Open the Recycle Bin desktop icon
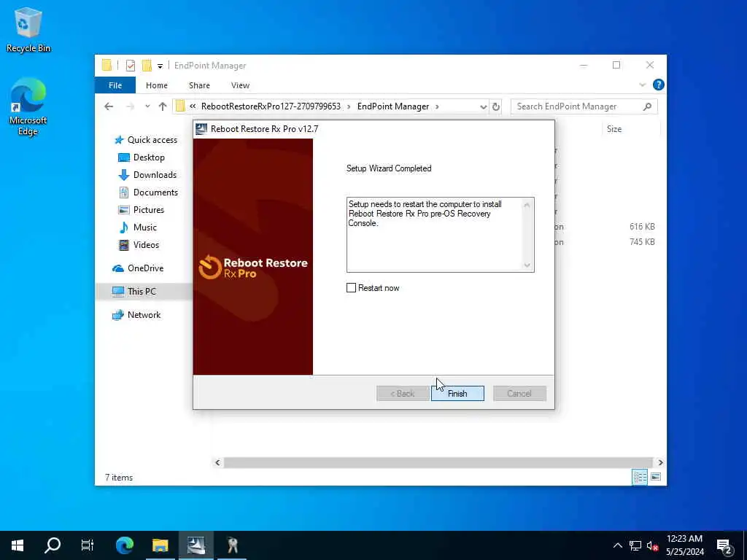Viewport: 747px width, 560px height. pyautogui.click(x=28, y=29)
